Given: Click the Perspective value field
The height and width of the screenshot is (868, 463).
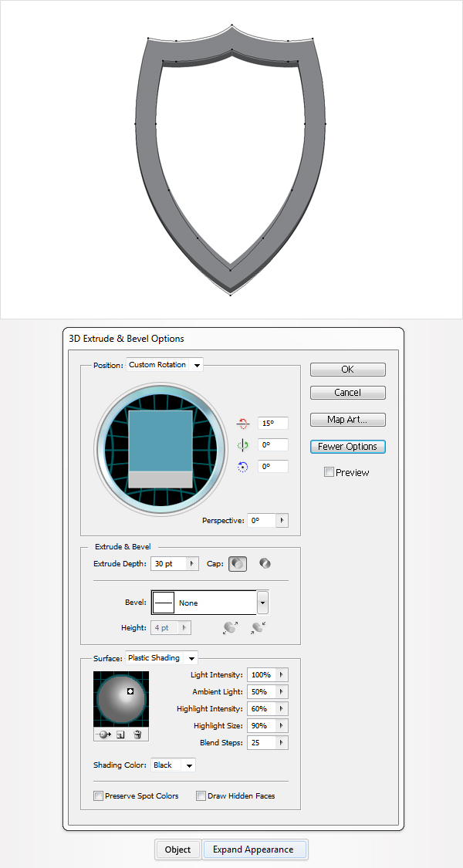Looking at the screenshot, I should pyautogui.click(x=262, y=521).
